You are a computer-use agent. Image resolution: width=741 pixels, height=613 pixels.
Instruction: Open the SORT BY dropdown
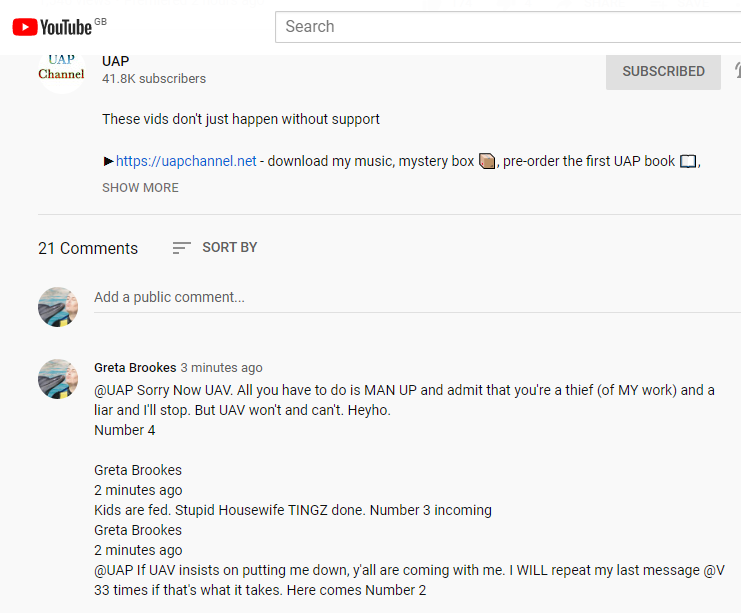point(229,248)
